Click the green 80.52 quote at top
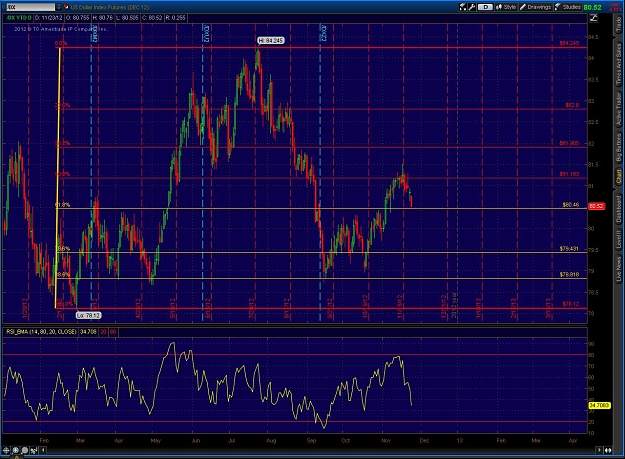The image size is (625, 459). (x=592, y=7)
